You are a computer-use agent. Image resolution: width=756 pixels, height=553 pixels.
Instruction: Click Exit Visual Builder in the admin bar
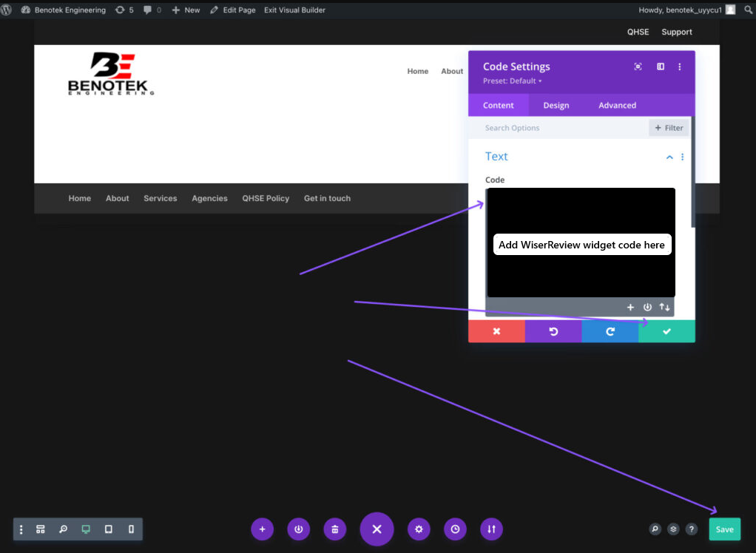[x=294, y=10]
